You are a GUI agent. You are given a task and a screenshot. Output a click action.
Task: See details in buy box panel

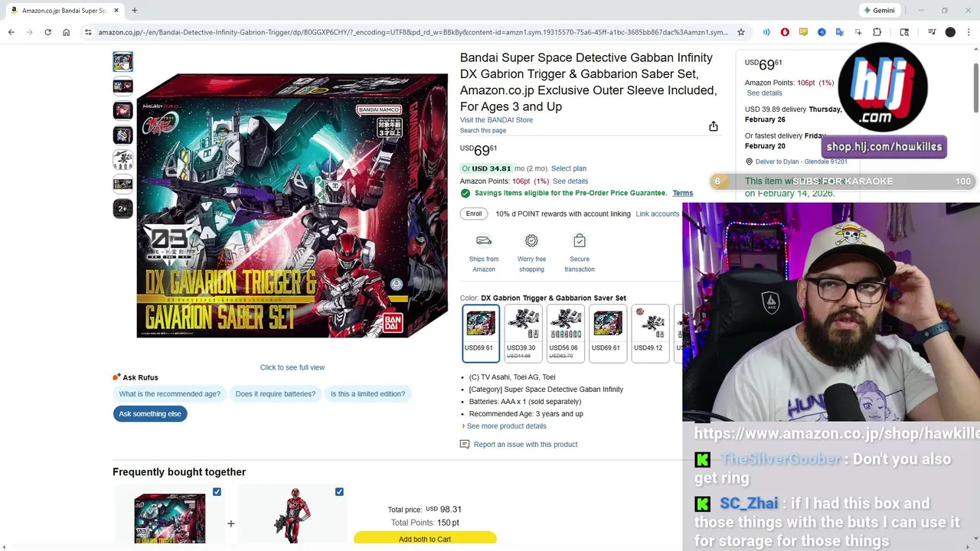764,93
